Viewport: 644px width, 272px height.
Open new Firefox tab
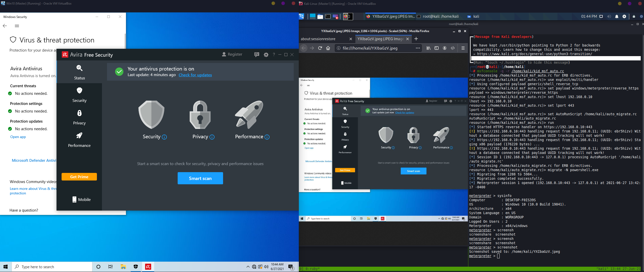click(416, 39)
